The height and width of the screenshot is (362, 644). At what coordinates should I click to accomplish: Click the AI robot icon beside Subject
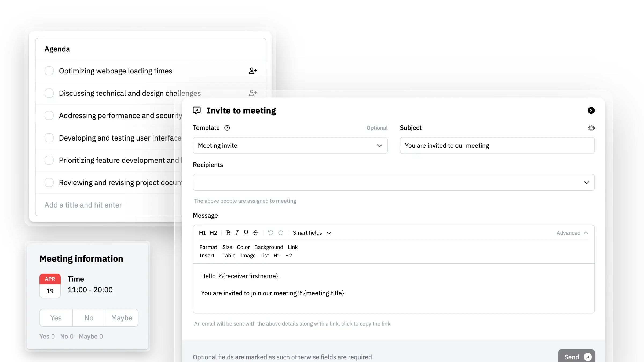591,128
